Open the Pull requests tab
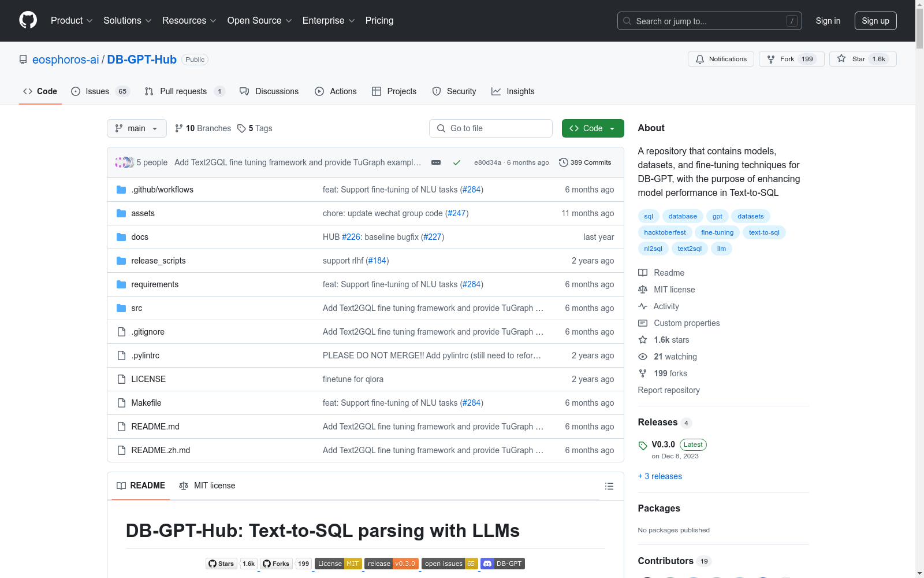 [x=184, y=91]
